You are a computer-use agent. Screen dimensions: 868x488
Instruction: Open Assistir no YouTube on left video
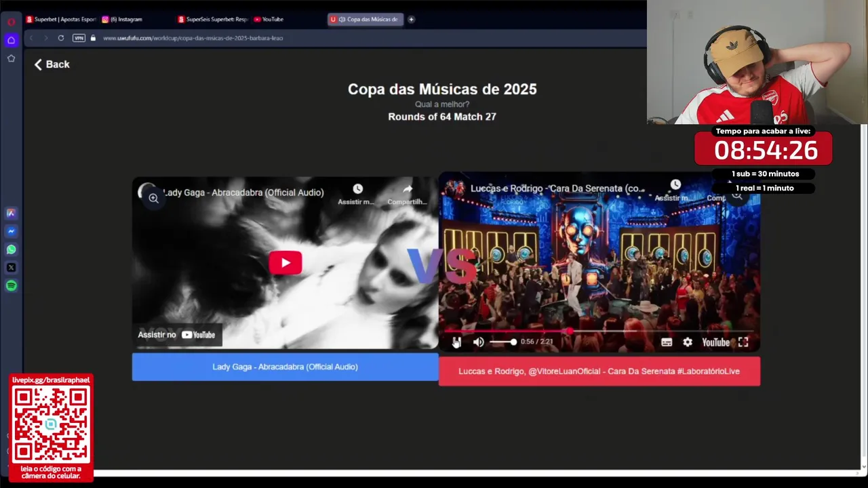click(176, 335)
